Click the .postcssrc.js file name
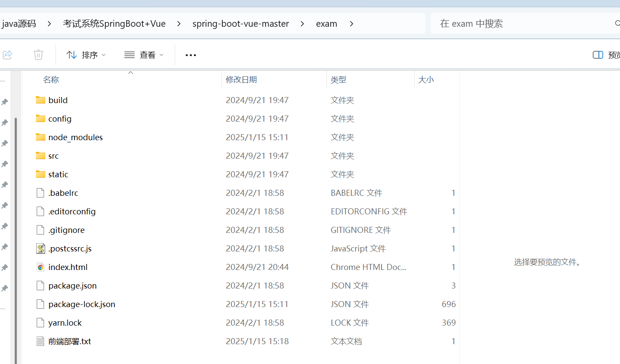The width and height of the screenshot is (620, 364). pos(70,248)
